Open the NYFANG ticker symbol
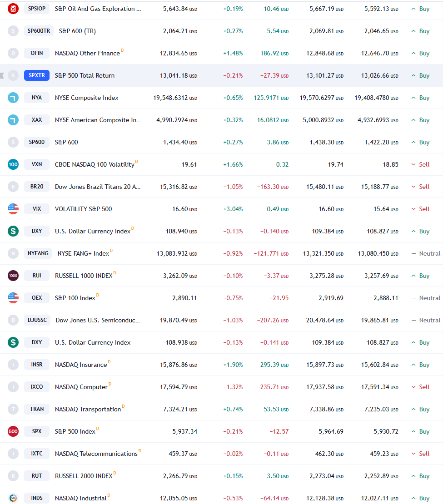 pos(38,253)
